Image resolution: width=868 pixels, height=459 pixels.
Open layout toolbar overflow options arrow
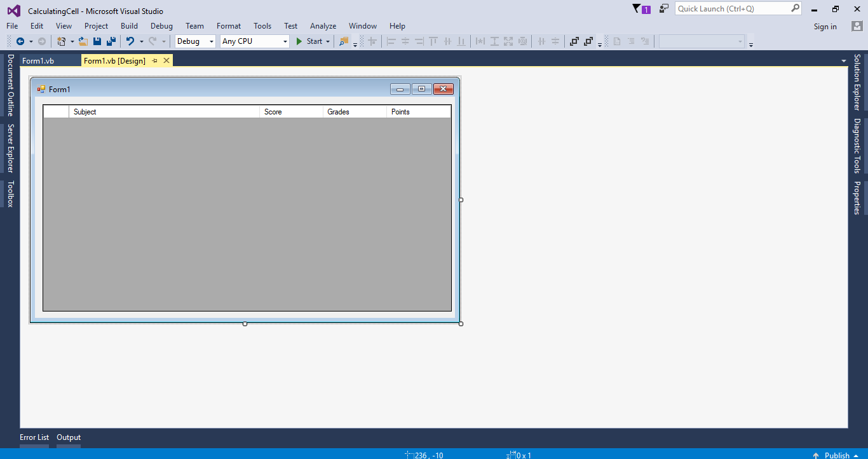600,44
